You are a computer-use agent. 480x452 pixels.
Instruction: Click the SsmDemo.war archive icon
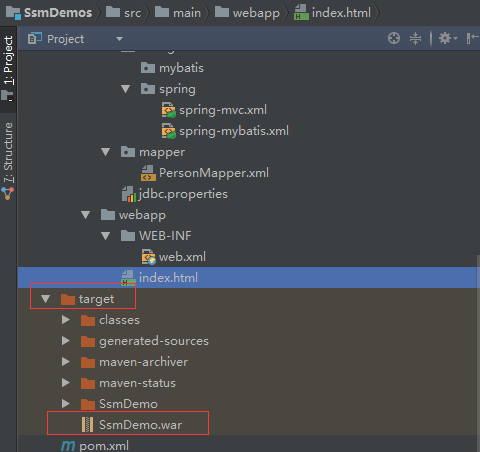[x=87, y=425]
